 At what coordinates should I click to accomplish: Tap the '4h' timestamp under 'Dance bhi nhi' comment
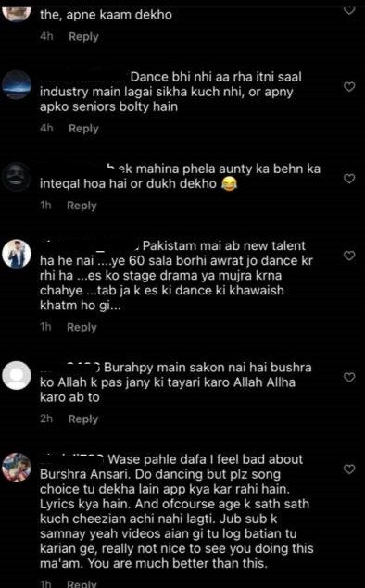46,129
